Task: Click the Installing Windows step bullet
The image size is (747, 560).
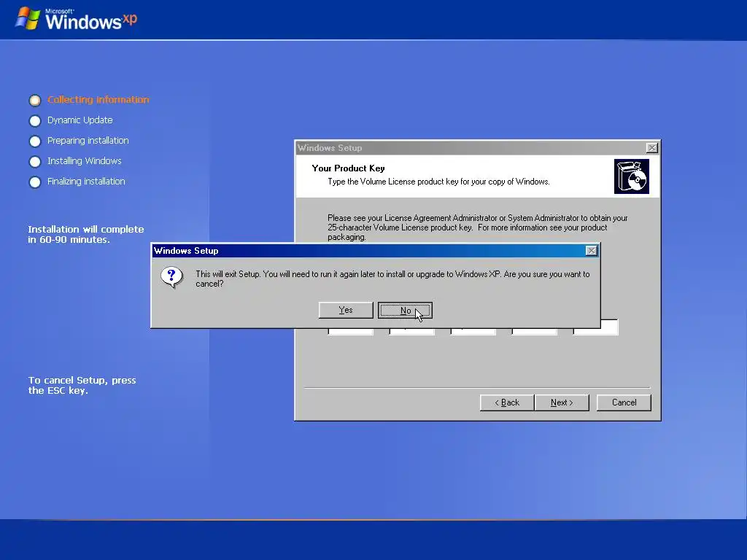Action: (35, 161)
